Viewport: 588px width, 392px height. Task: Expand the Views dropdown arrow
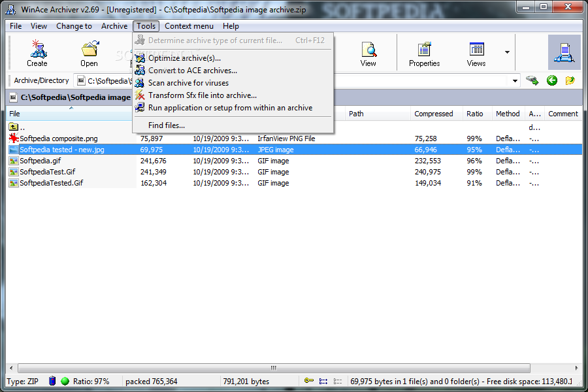click(507, 52)
